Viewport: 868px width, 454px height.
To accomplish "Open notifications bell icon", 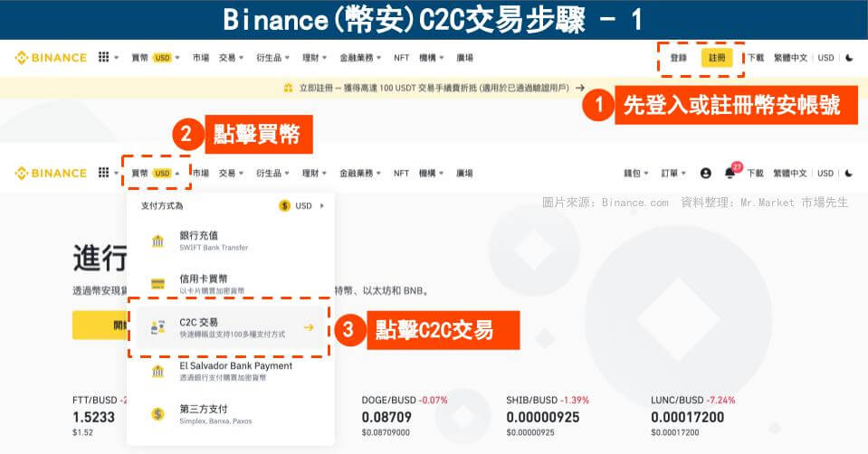I will pos(730,173).
